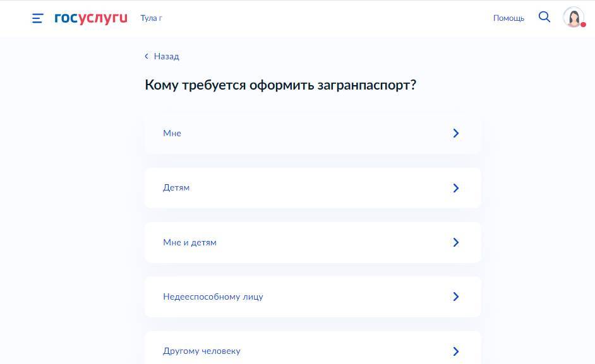Click the chevron in Другому человеку row
Viewport: 595px width, 364px height.
tap(455, 351)
